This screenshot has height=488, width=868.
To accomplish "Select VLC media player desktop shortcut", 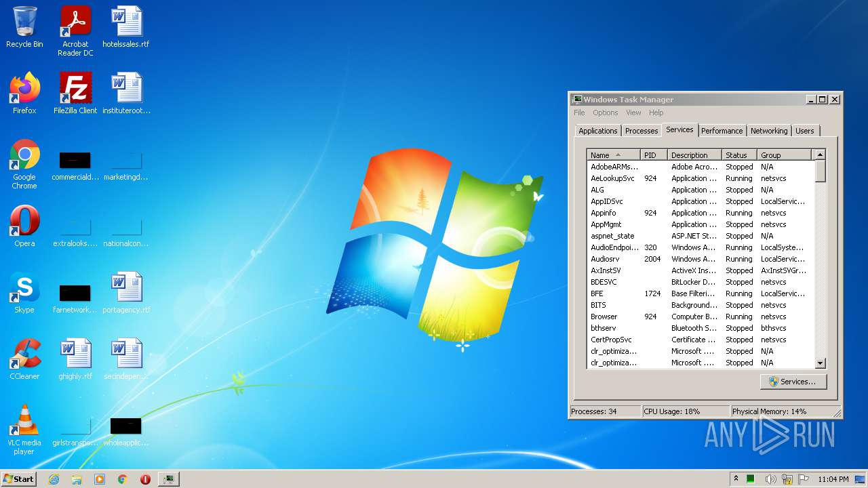I will (x=24, y=430).
